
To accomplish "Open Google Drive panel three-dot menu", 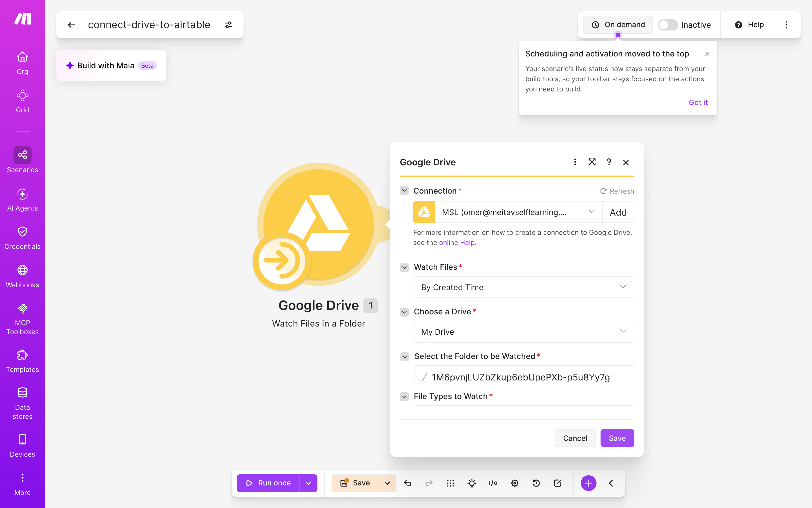I will click(575, 162).
